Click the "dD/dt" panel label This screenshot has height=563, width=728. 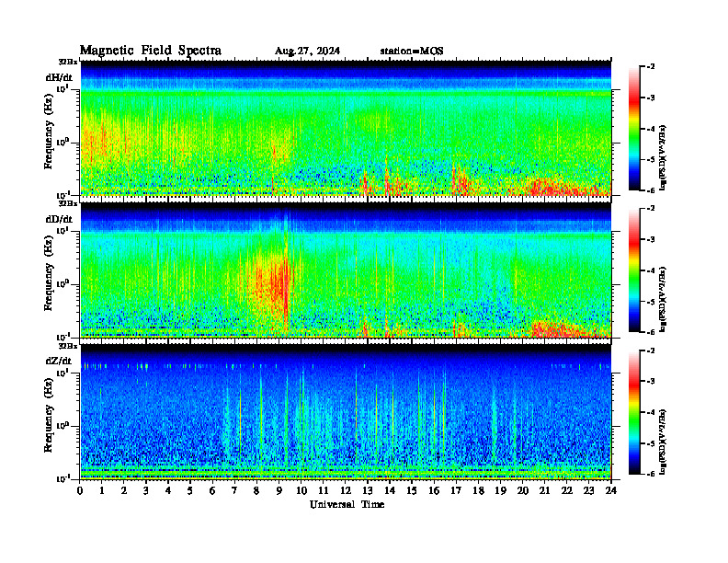(59, 219)
